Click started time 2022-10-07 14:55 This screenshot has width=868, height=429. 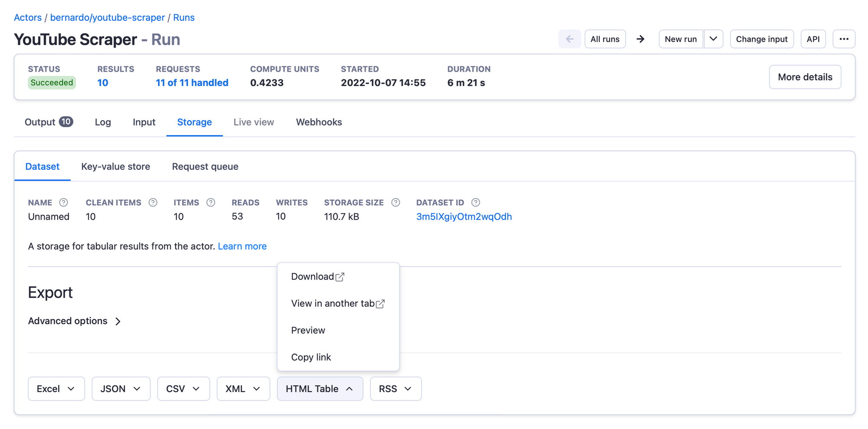pos(383,82)
